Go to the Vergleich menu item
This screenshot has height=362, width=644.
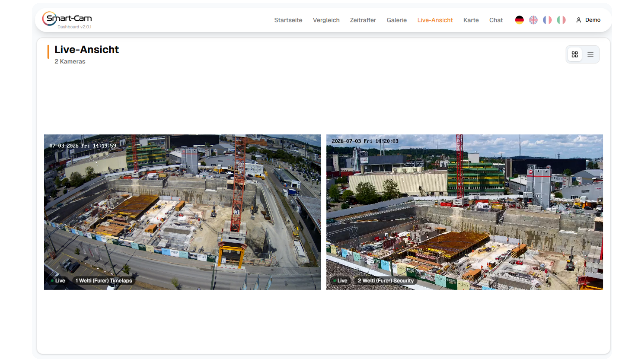[326, 20]
